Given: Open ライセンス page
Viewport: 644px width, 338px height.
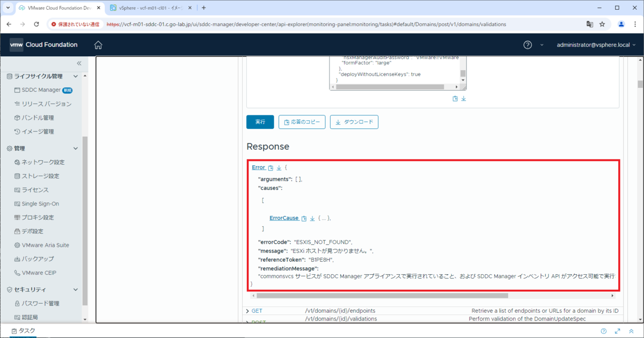Looking at the screenshot, I should click(x=31, y=190).
